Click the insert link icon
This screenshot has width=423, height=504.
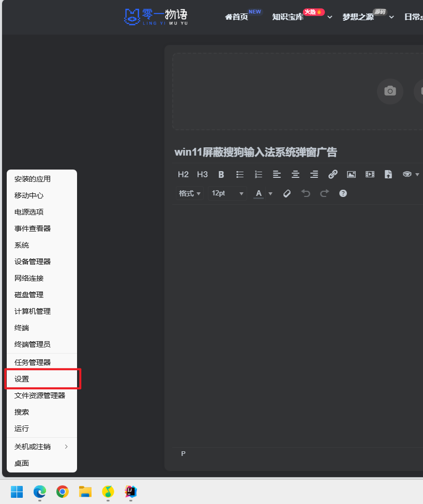pyautogui.click(x=333, y=174)
